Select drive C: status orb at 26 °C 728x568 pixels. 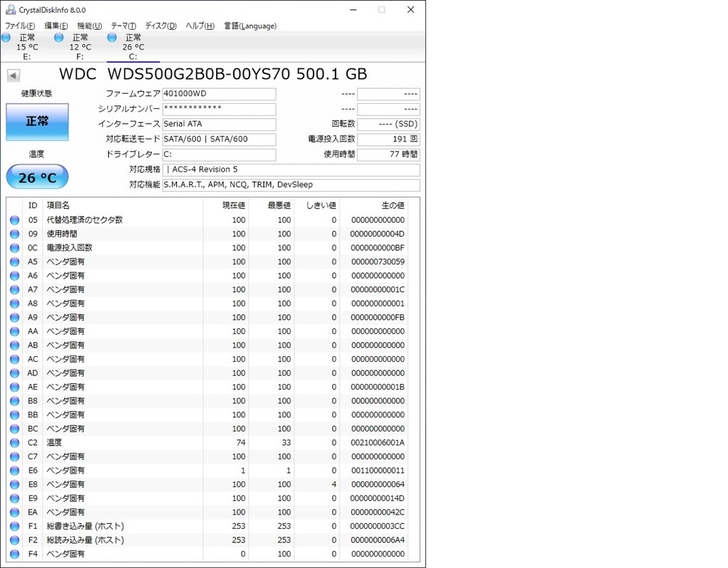tap(112, 38)
